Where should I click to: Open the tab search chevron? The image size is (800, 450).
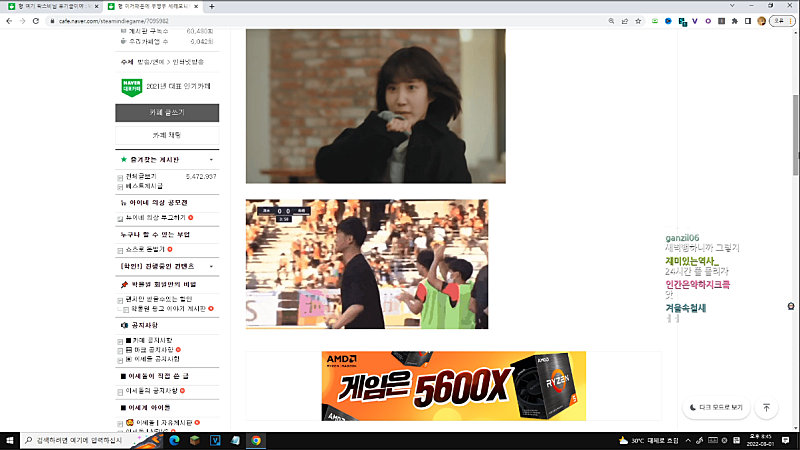tap(732, 6)
